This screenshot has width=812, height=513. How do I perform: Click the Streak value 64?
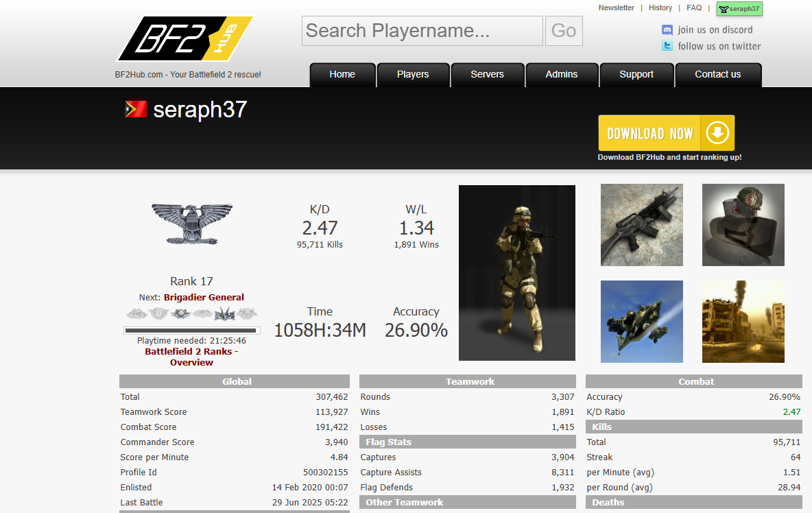tap(796, 457)
